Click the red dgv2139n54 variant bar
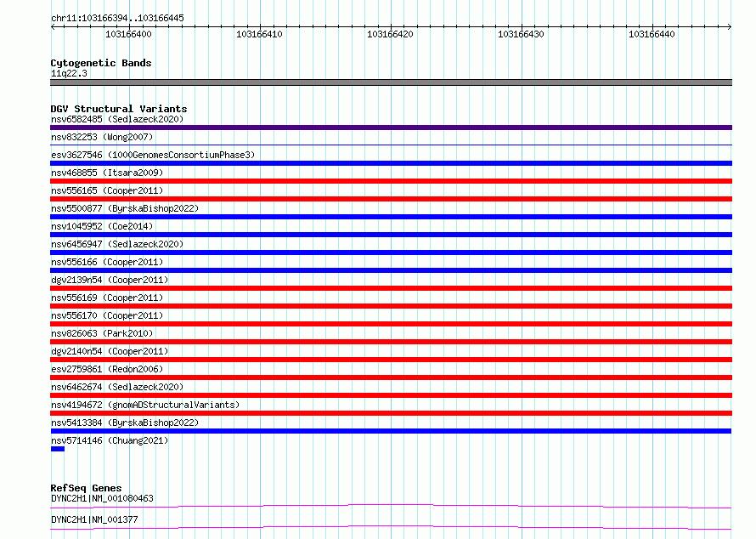Image resolution: width=756 pixels, height=539 pixels. point(391,288)
